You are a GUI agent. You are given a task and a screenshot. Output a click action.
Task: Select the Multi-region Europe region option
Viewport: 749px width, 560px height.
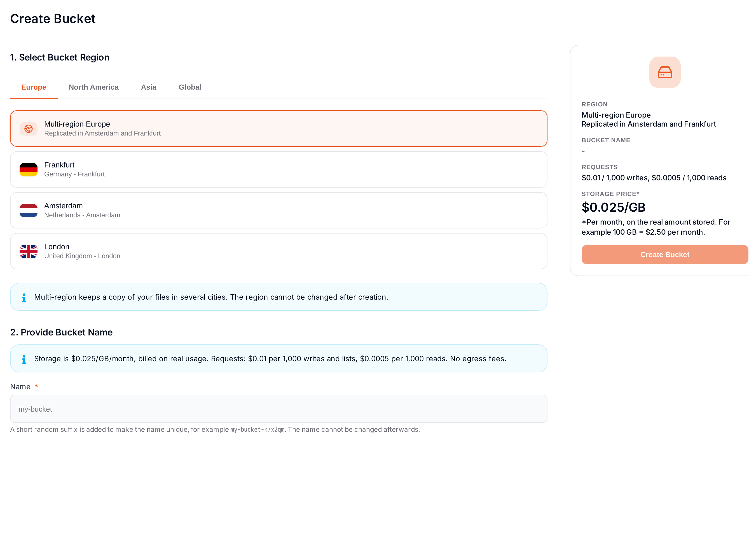click(x=279, y=129)
